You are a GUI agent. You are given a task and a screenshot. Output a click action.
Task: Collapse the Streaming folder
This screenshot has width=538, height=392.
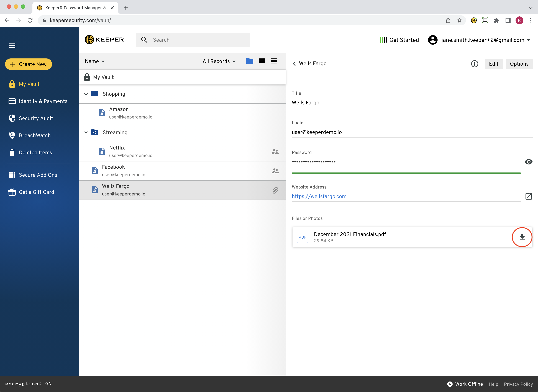86,132
